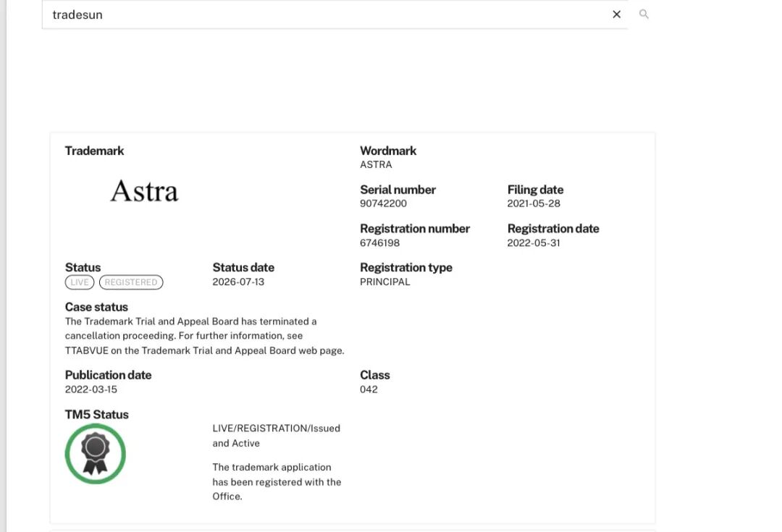This screenshot has width=782, height=532.
Task: Select registration date 2022-05-31
Action: (x=534, y=242)
